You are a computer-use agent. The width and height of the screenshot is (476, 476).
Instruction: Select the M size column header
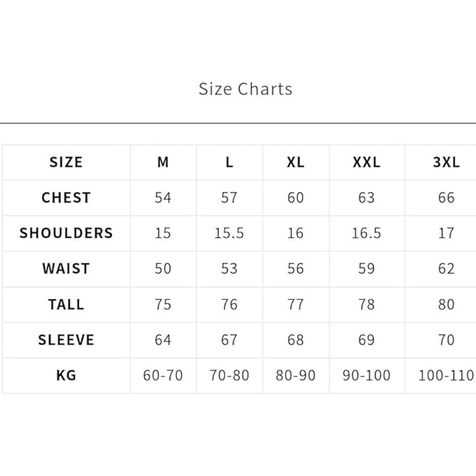(x=163, y=162)
